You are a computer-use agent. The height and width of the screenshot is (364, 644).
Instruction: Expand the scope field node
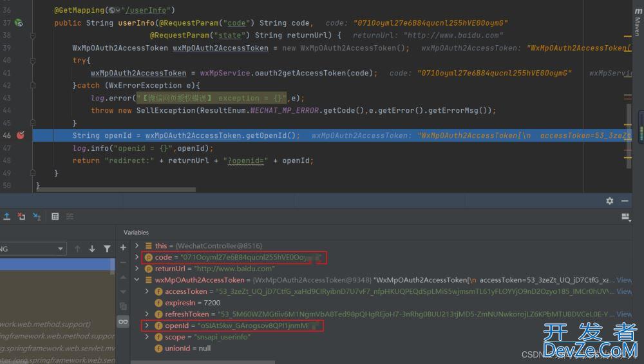(147, 336)
